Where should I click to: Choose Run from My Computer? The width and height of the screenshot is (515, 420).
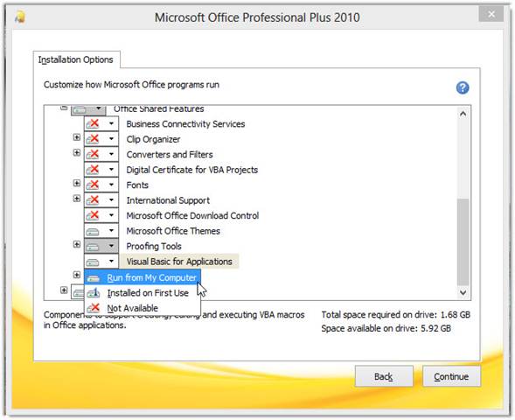(143, 277)
